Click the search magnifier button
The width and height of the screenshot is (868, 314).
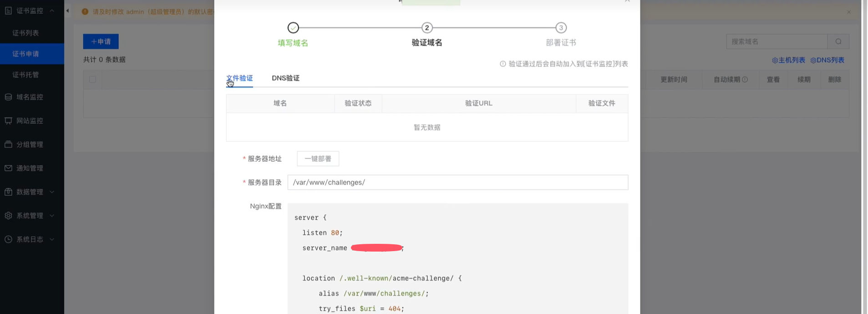coord(838,41)
